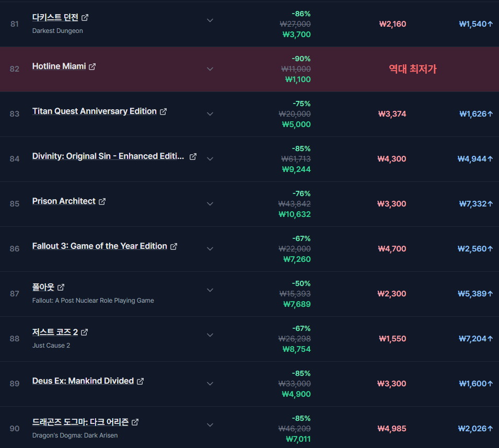
Task: Click the ₩4,944 price difference
Action: tap(475, 158)
